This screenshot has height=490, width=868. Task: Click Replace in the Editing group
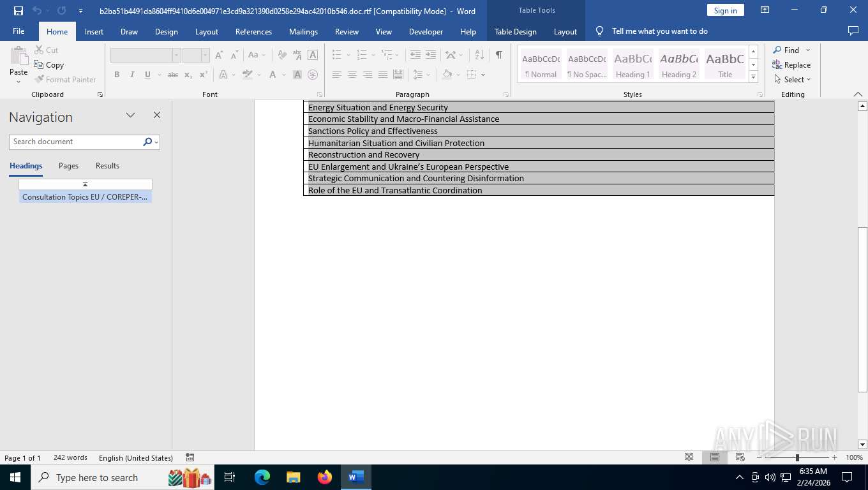pos(791,64)
